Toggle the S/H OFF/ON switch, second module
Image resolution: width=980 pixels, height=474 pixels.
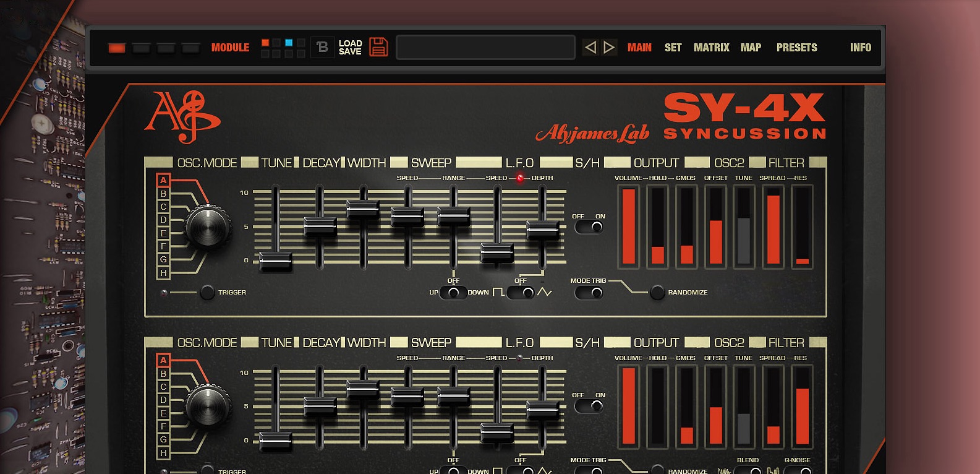pyautogui.click(x=589, y=406)
